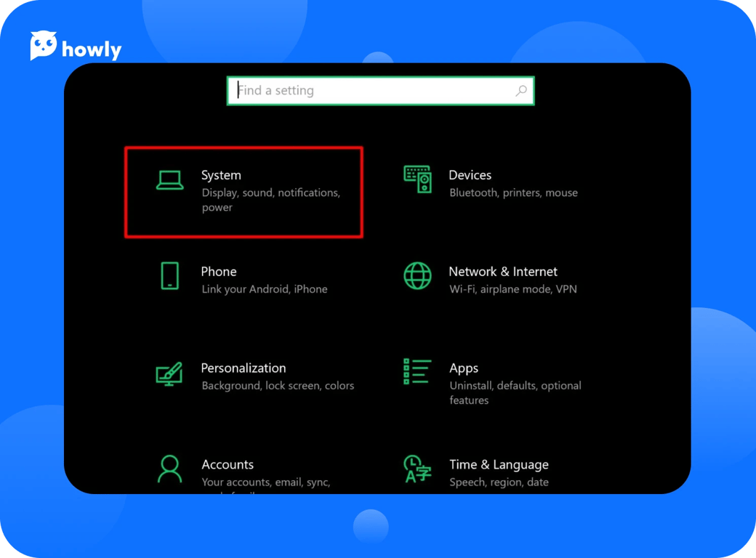This screenshot has width=756, height=558.
Task: Go to Network & Internet title
Action: pos(502,271)
